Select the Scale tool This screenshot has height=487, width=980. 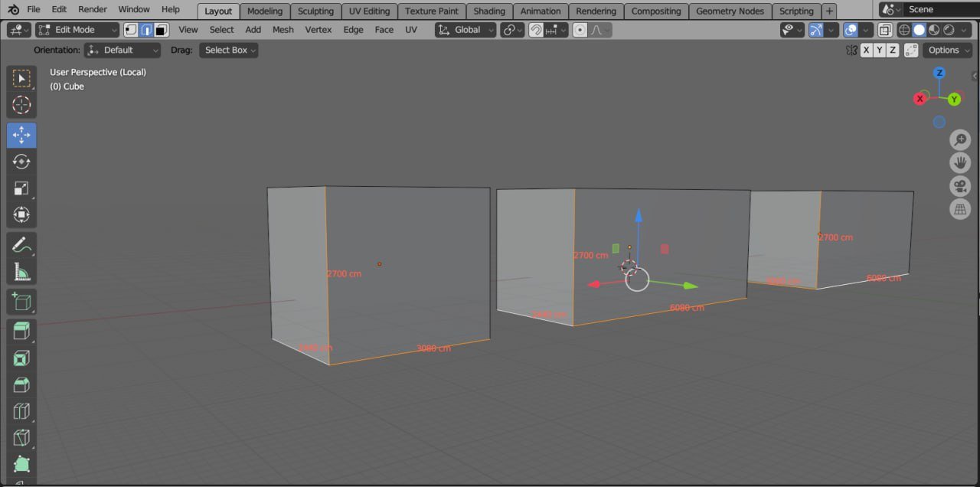21,188
